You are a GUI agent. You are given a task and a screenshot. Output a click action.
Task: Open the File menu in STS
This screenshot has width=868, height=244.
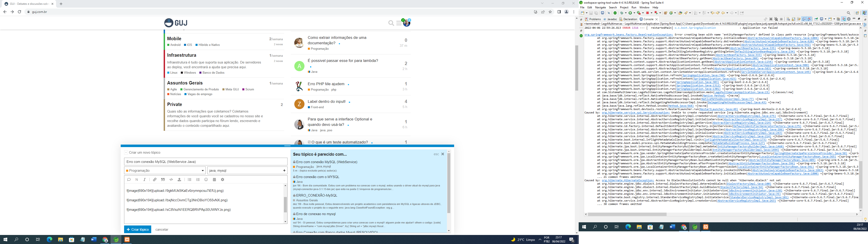582,7
